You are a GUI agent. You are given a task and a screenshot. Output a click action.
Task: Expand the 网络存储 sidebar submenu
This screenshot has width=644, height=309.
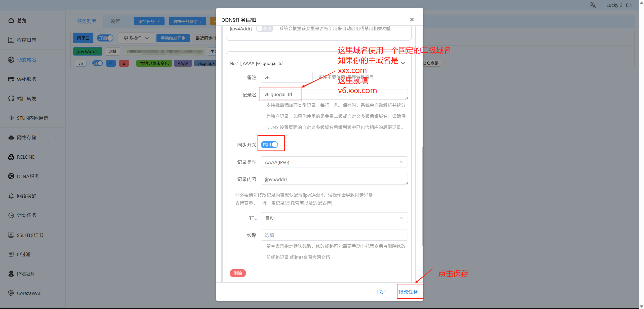56,138
